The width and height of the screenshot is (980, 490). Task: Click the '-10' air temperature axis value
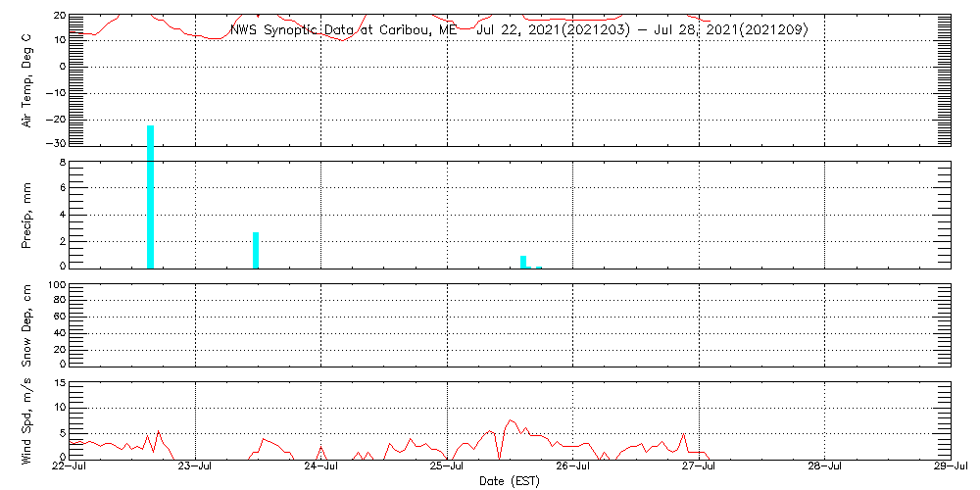56,92
